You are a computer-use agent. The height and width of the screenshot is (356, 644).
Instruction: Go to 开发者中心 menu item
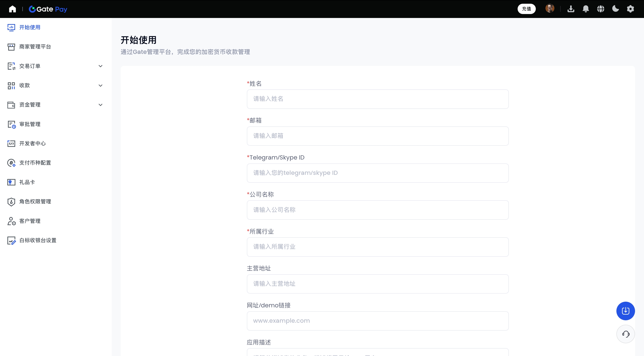pos(32,143)
